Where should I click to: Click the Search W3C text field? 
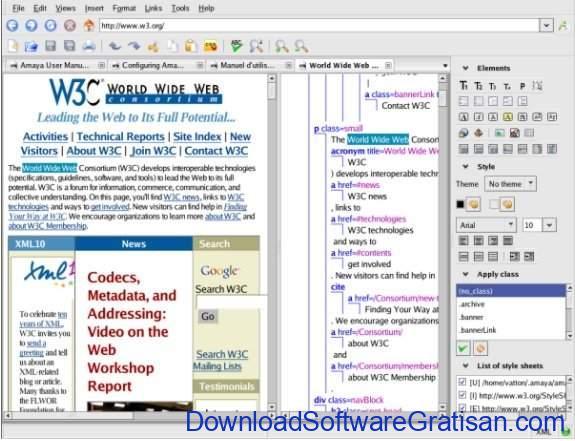[x=232, y=302]
